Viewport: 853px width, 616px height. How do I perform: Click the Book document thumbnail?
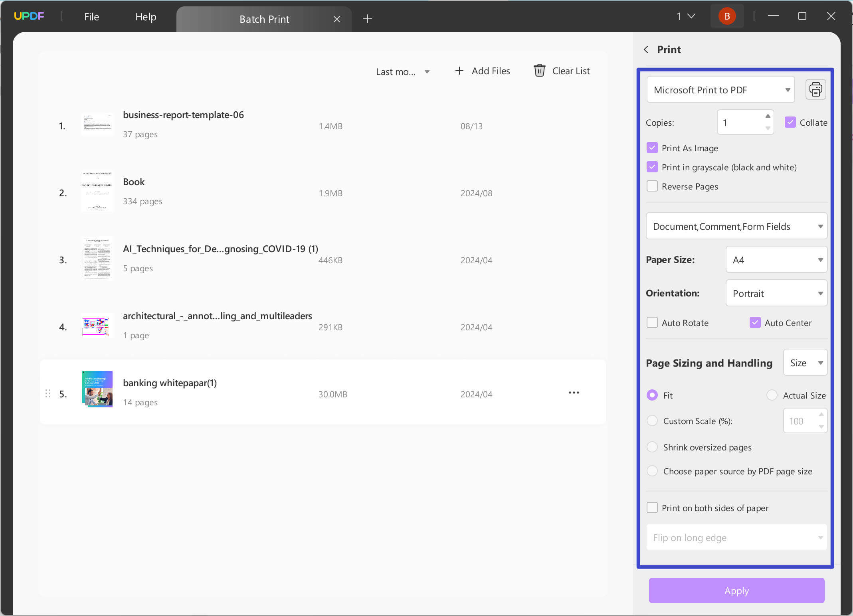pyautogui.click(x=97, y=192)
